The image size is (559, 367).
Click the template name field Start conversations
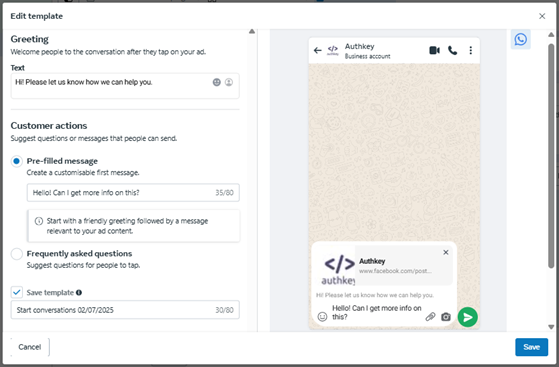point(125,310)
